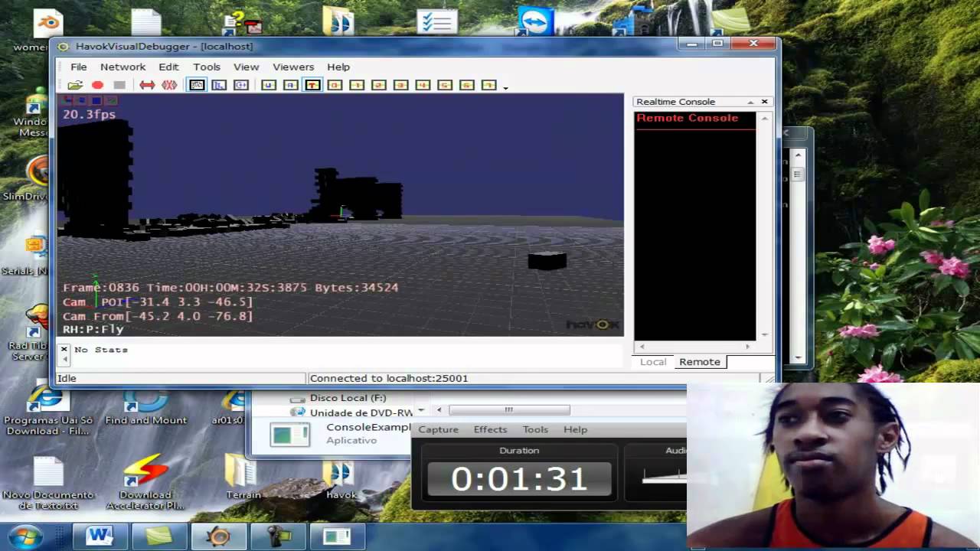
Task: Click the red crossed-arrows disconnect icon
Action: point(169,85)
